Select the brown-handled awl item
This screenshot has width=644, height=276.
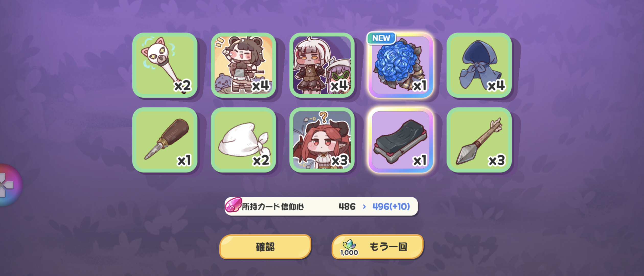[165, 140]
